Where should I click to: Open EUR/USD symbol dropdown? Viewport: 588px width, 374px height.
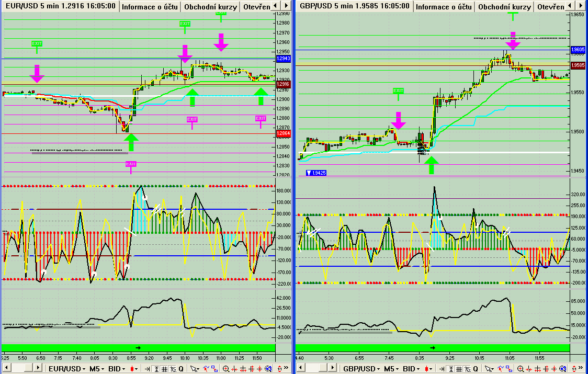click(67, 369)
